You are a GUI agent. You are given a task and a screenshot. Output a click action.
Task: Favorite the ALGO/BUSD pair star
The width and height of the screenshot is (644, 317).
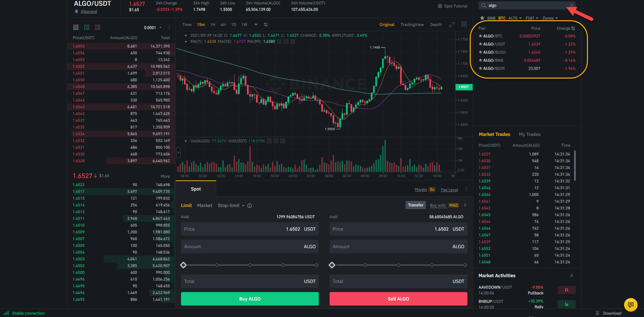481,52
